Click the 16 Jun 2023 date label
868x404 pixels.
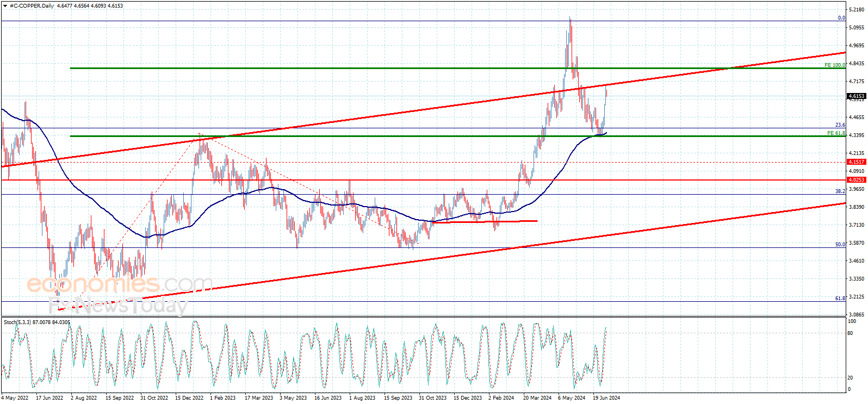coord(328,397)
